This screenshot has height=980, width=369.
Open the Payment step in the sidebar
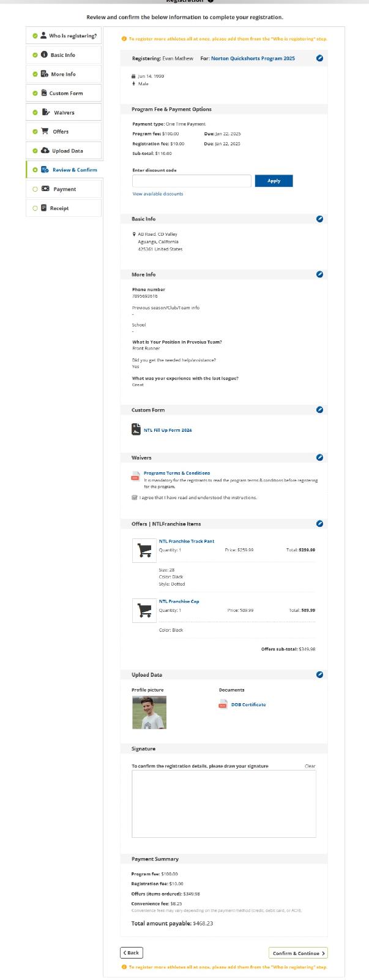point(64,189)
